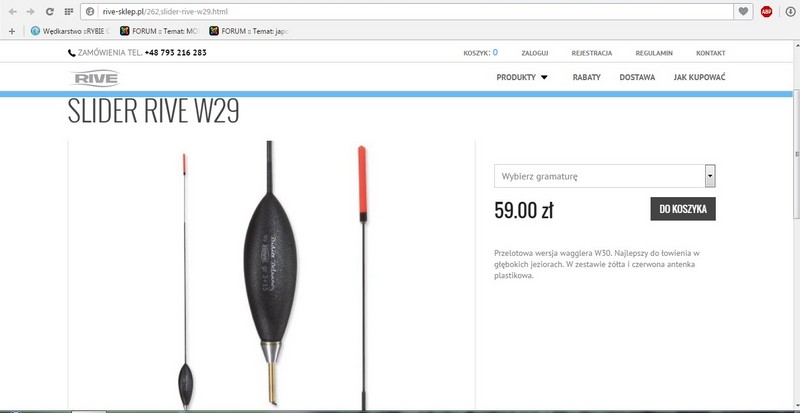Open the ABP adblock extension
Image resolution: width=800 pixels, height=413 pixels.
[766, 11]
